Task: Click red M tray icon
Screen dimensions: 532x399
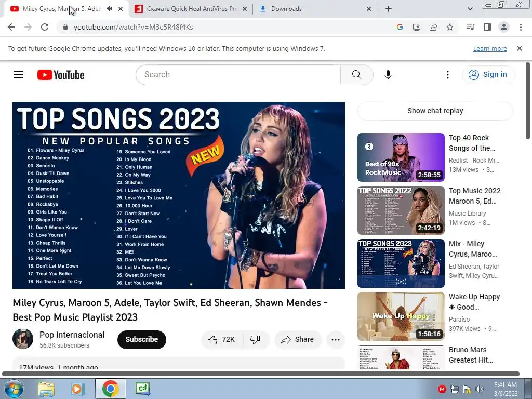Action: (x=442, y=389)
